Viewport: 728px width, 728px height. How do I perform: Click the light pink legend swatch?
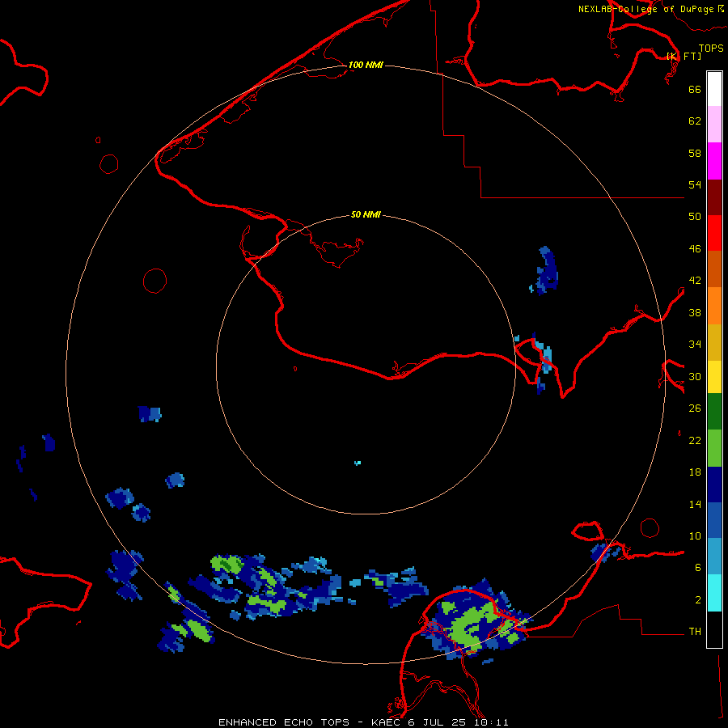click(x=714, y=124)
